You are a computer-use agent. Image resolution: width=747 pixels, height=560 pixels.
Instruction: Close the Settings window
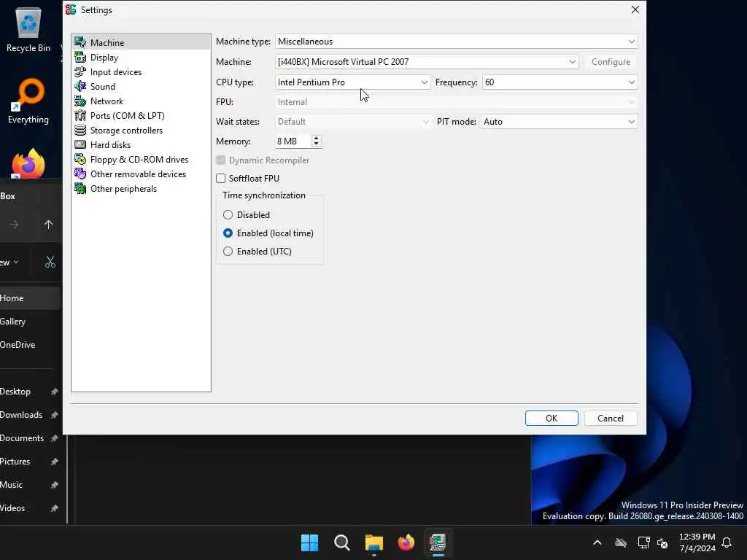tap(635, 9)
